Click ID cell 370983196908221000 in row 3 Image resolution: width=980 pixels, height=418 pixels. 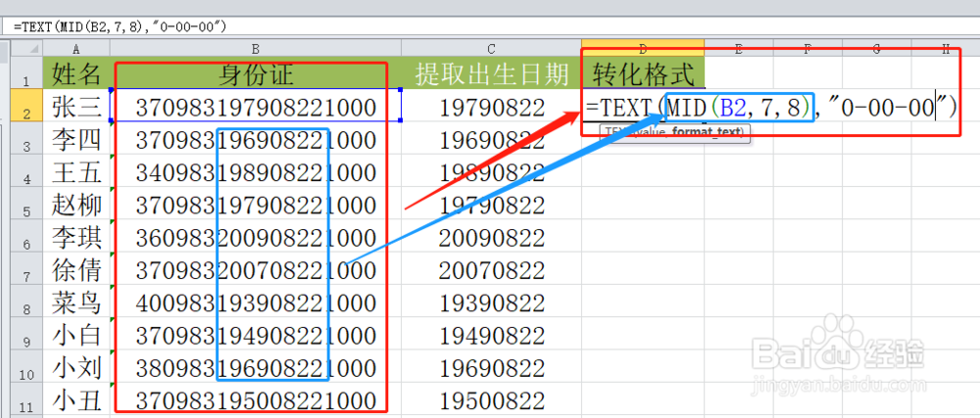click(256, 138)
